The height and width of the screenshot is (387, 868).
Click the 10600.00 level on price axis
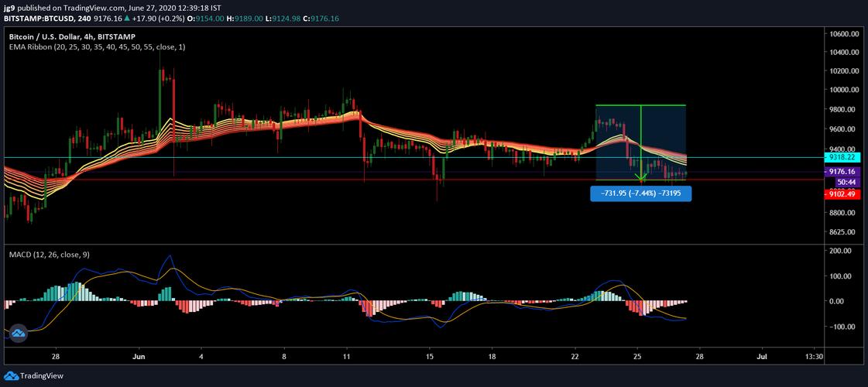pyautogui.click(x=842, y=34)
